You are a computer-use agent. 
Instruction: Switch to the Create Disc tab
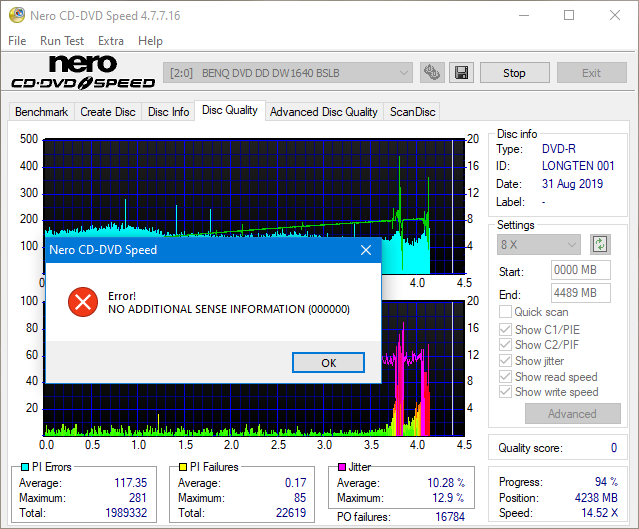click(x=108, y=112)
